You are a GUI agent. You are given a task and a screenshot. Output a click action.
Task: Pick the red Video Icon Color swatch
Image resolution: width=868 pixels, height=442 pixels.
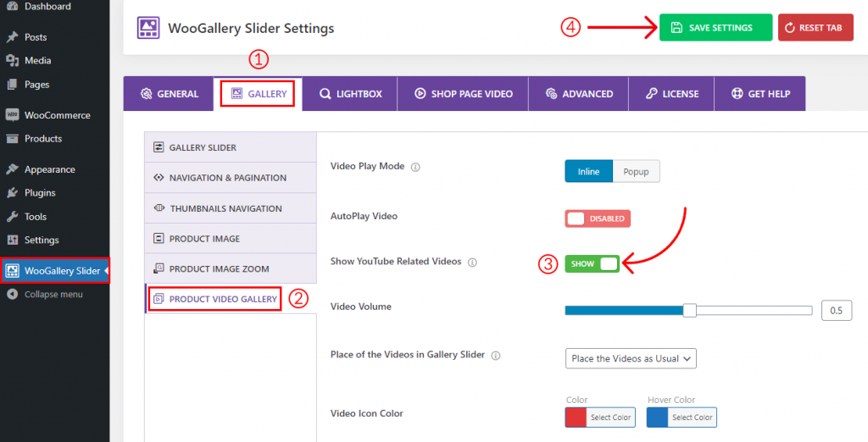[576, 417]
